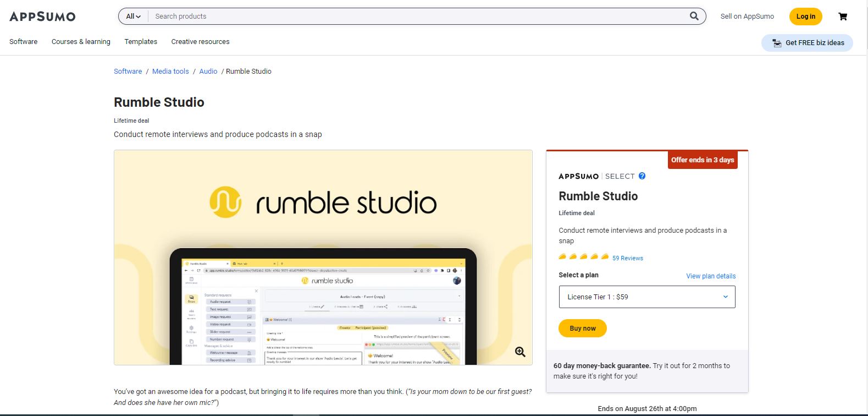Click Ends on August 26th at 4:00pm text

point(647,409)
